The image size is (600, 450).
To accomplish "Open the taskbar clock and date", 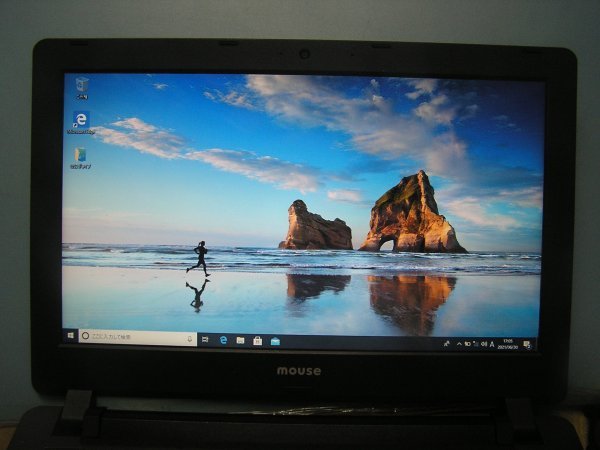I will (508, 344).
